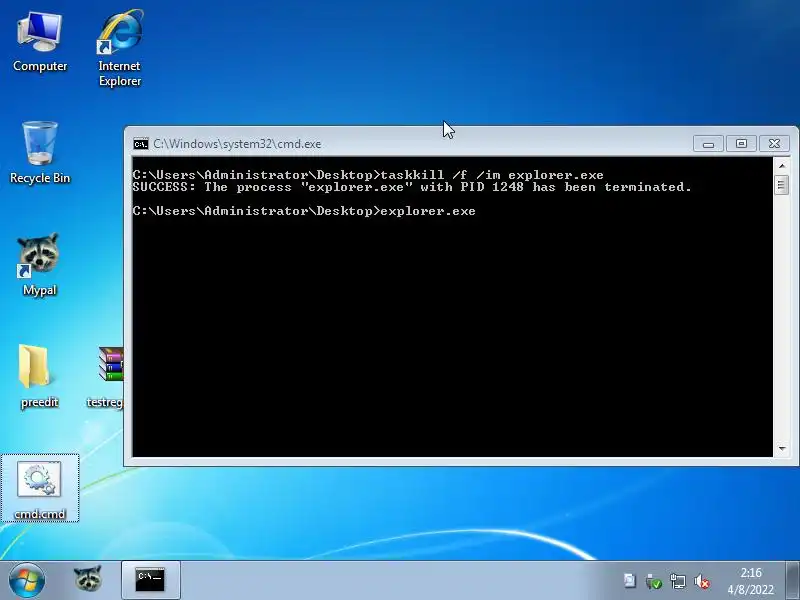Open the Windows Start orb
Image resolution: width=800 pixels, height=600 pixels.
tap(27, 581)
